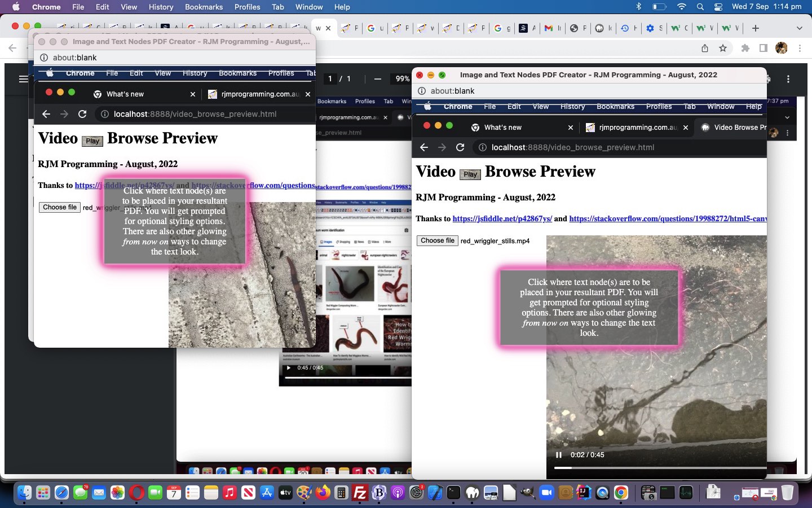
Task: Click the Choose file button beside red_wriggler_stills.mp4
Action: pyautogui.click(x=437, y=240)
